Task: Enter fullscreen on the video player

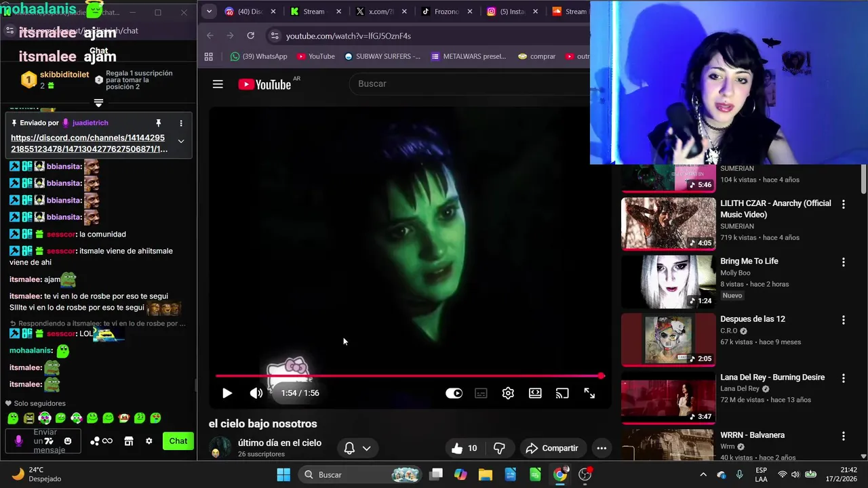Action: pyautogui.click(x=589, y=393)
